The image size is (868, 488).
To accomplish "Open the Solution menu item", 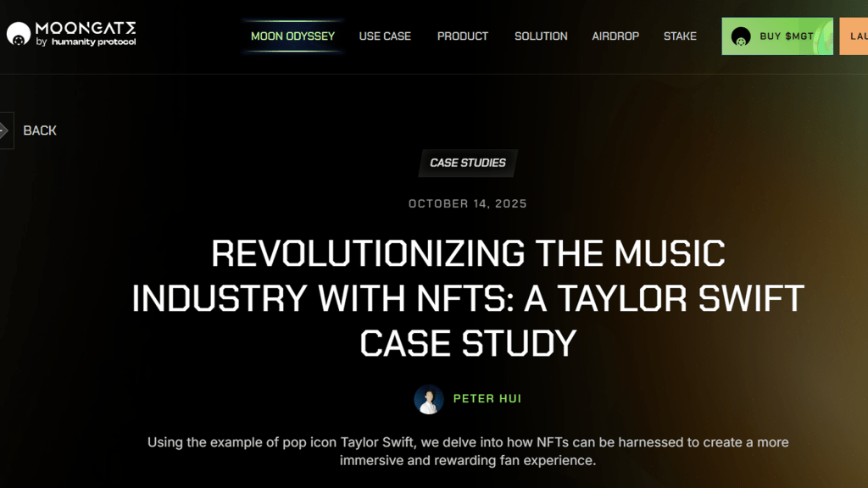I will (541, 36).
